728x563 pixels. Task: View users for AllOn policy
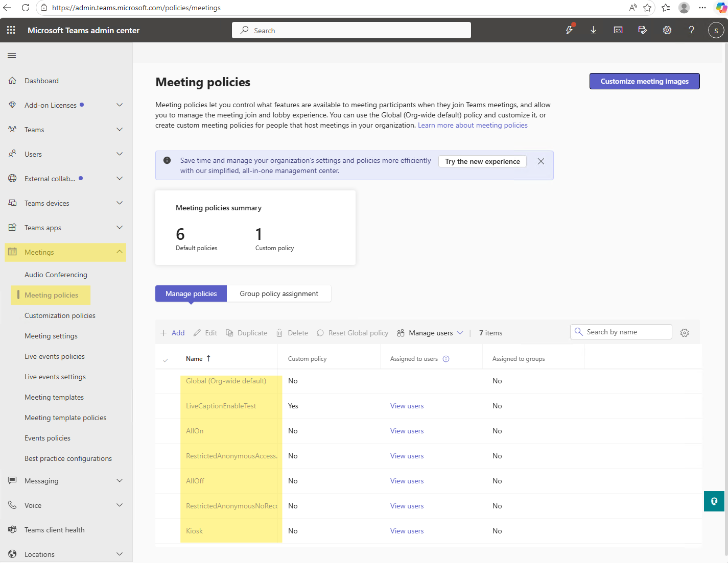point(407,431)
